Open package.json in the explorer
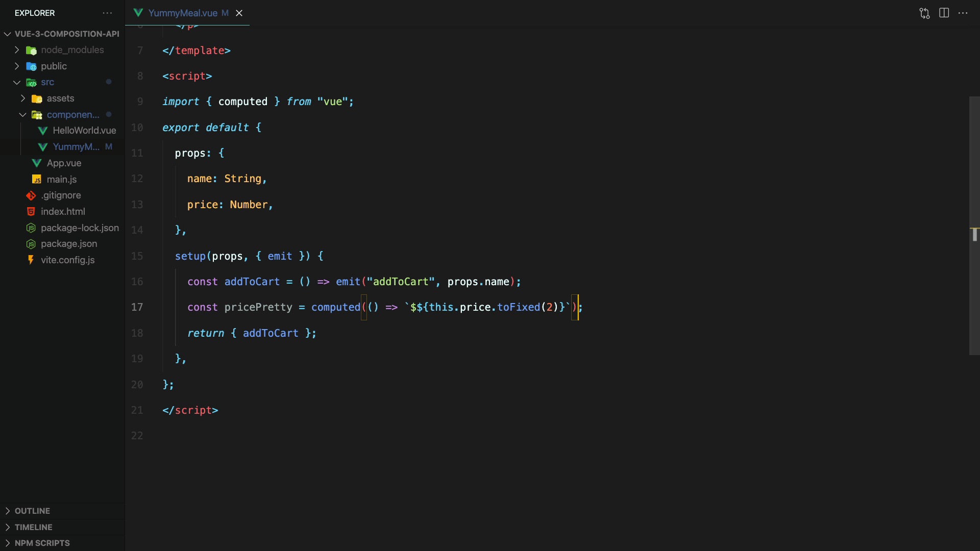The image size is (980, 551). pyautogui.click(x=69, y=244)
